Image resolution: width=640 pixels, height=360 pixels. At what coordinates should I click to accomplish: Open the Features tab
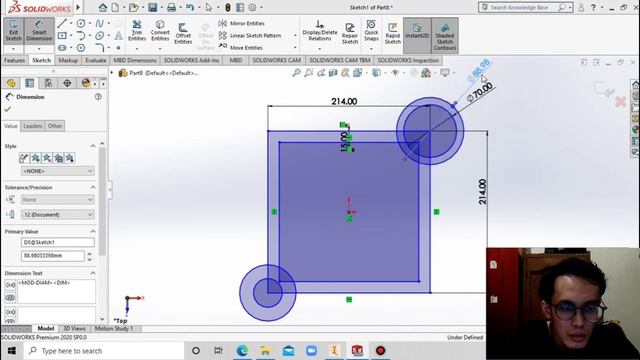(x=14, y=60)
